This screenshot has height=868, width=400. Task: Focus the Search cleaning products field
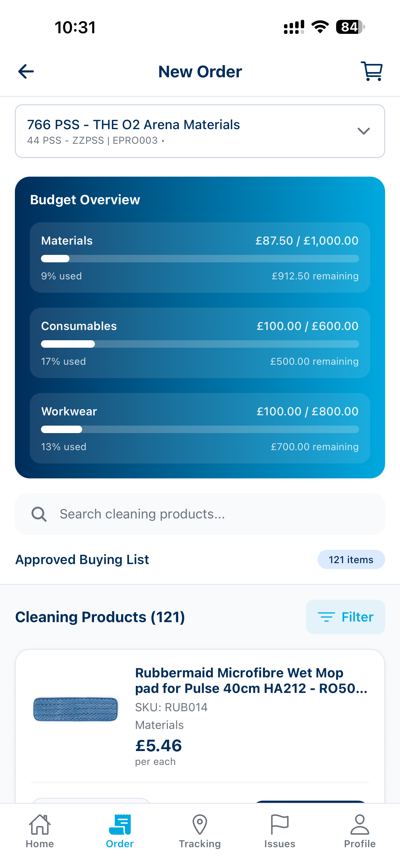click(x=200, y=514)
